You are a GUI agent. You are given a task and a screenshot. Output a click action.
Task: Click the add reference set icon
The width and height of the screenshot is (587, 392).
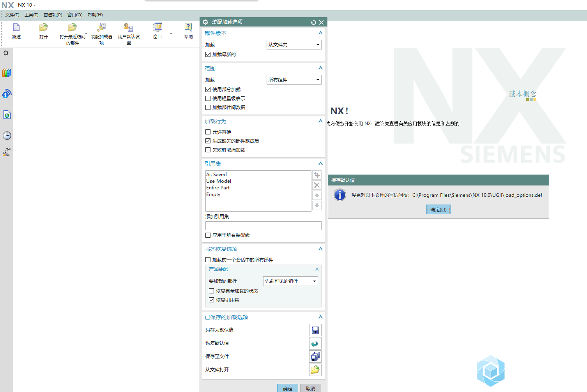click(x=317, y=175)
